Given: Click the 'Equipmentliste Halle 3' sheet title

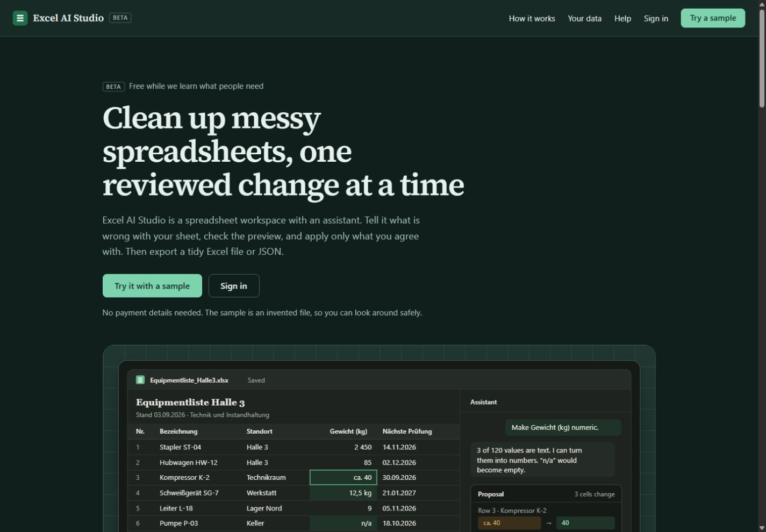Looking at the screenshot, I should [190, 402].
